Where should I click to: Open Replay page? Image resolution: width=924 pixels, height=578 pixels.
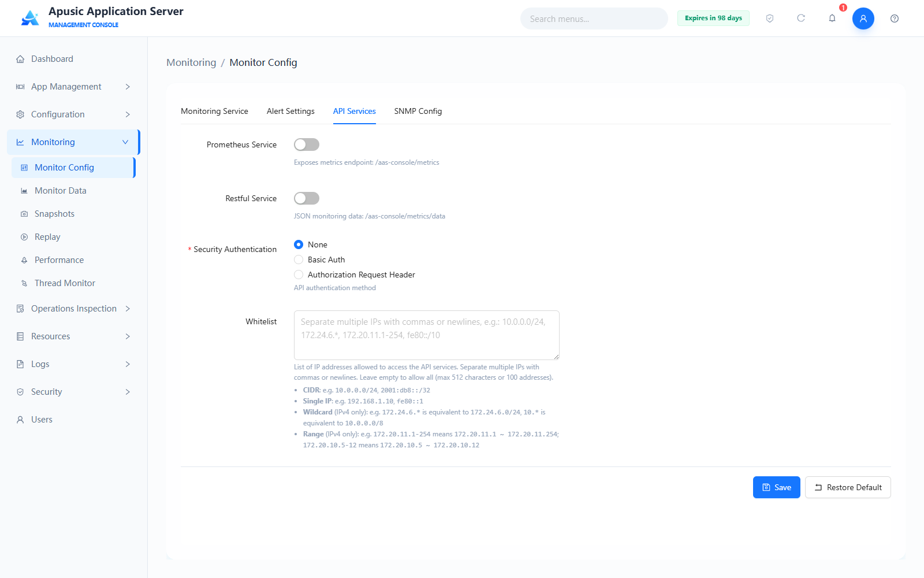coord(74,237)
